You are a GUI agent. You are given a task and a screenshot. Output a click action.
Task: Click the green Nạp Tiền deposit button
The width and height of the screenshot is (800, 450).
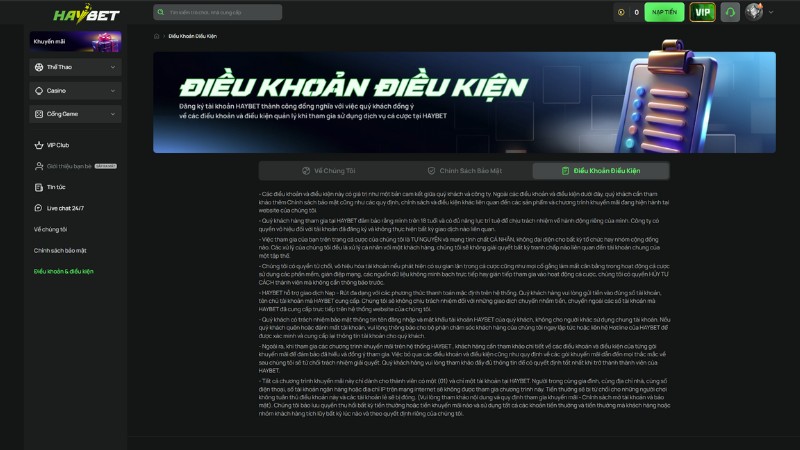[x=663, y=12]
